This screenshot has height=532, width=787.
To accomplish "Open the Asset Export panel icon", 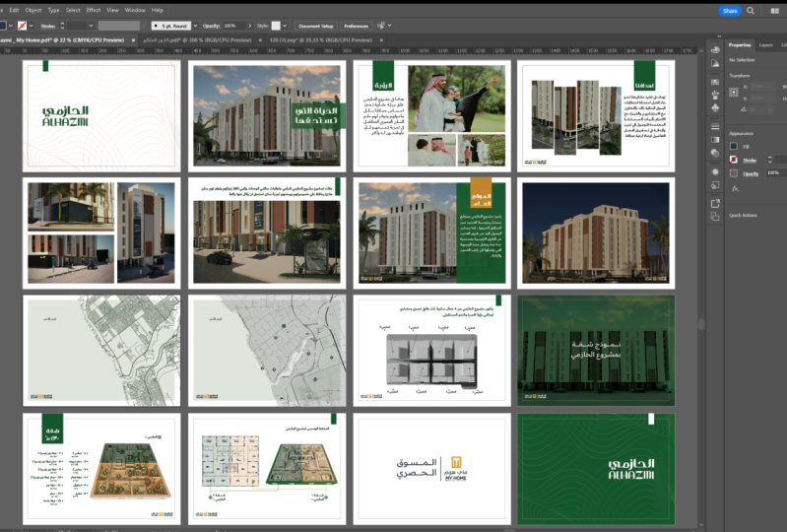I will coord(715,203).
